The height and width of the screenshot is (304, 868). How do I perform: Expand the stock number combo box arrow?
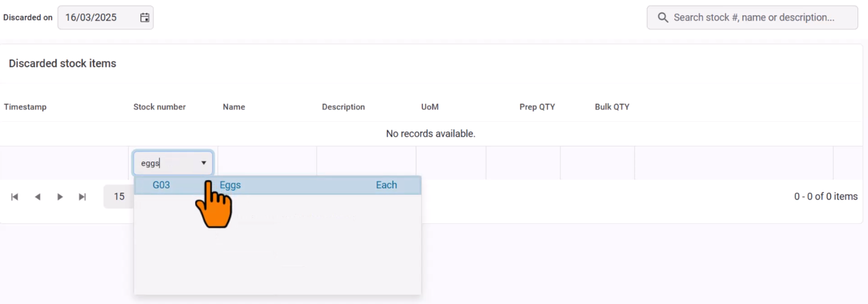point(204,163)
